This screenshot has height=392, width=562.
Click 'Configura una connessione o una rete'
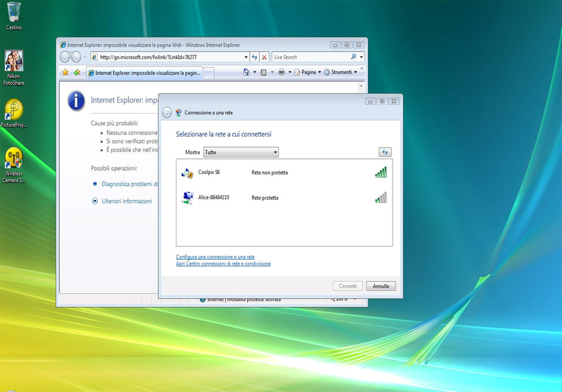point(215,257)
